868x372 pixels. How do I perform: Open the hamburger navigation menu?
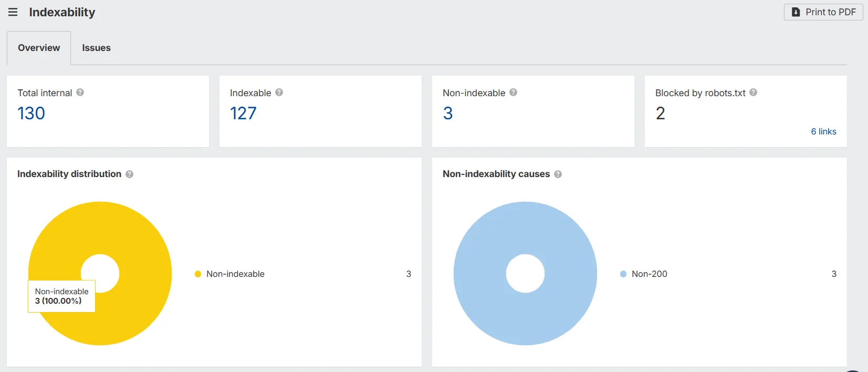click(x=13, y=12)
